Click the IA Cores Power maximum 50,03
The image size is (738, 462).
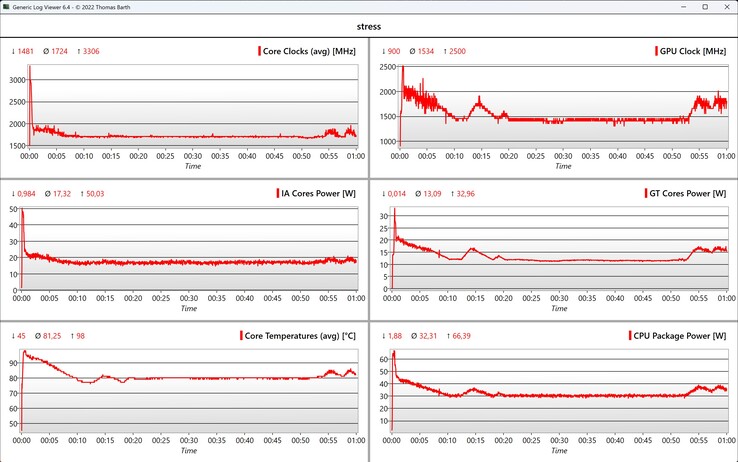click(x=88, y=193)
